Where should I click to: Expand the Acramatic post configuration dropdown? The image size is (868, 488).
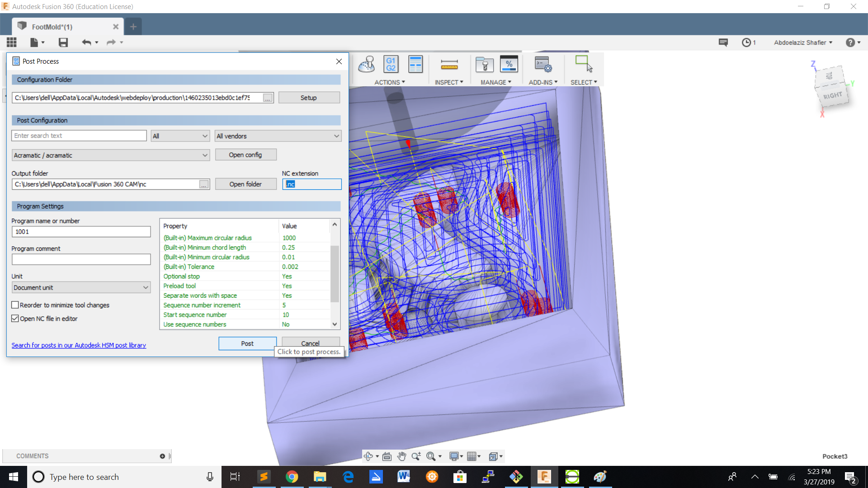click(111, 155)
